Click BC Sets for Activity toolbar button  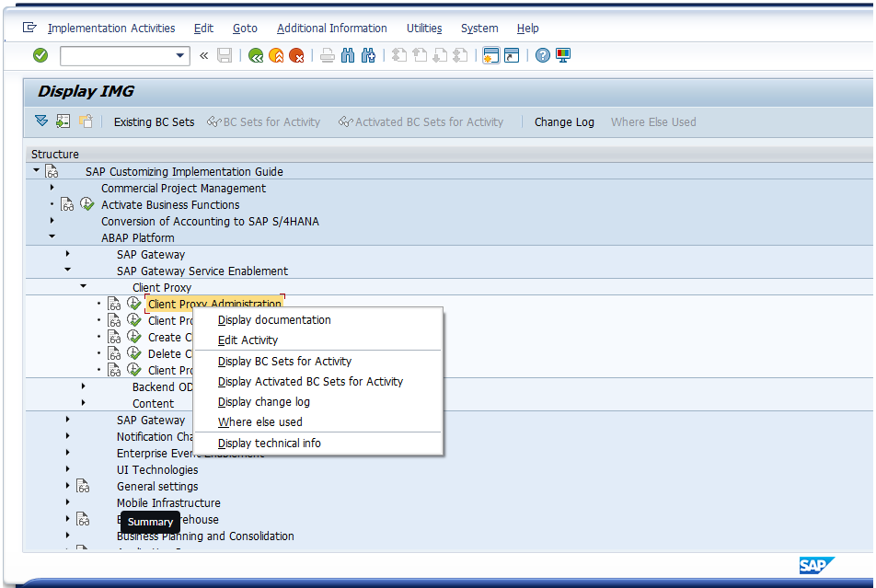tap(264, 121)
